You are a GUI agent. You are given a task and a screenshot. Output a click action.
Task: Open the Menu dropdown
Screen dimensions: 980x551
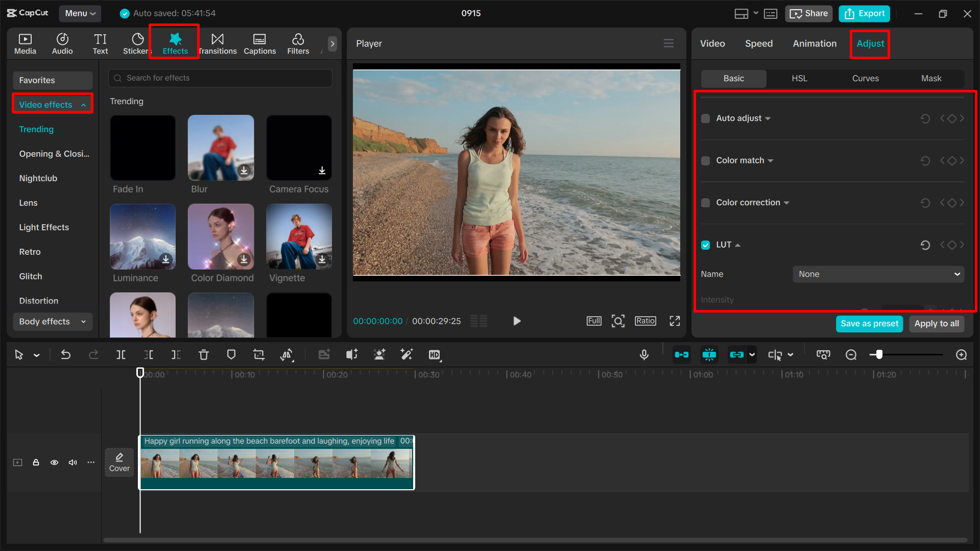80,13
